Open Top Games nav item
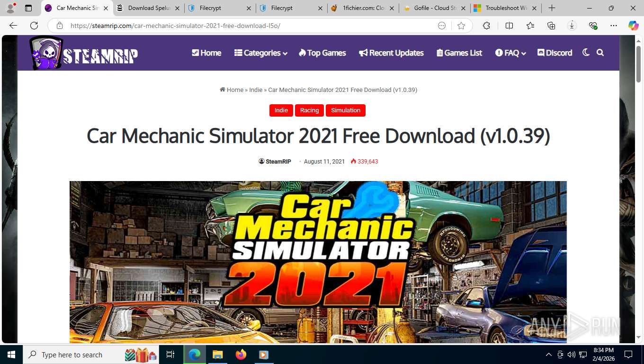644x364 pixels. tap(322, 53)
